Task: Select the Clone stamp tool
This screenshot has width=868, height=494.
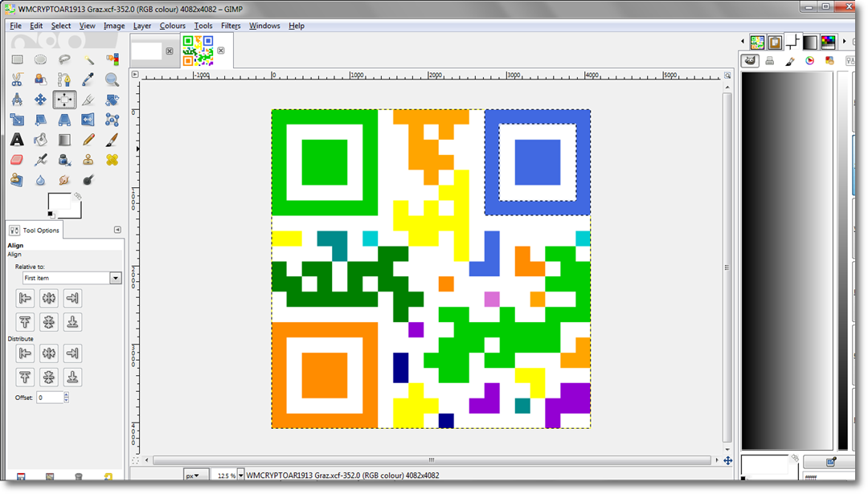Action: (x=88, y=160)
